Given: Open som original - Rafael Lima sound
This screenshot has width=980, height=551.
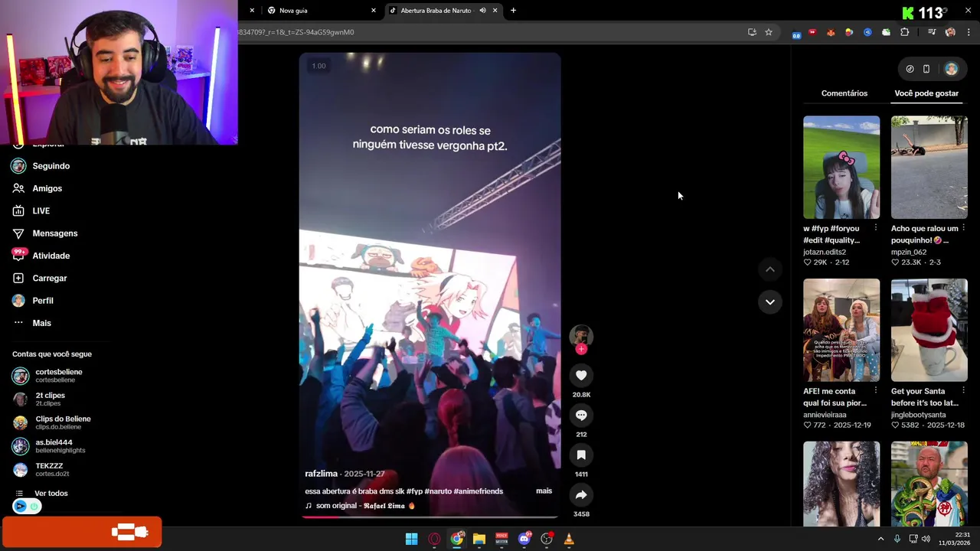Looking at the screenshot, I should [360, 506].
